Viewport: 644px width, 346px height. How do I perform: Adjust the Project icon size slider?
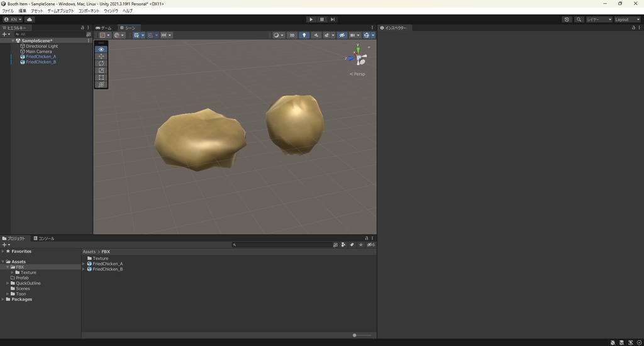(x=362, y=335)
